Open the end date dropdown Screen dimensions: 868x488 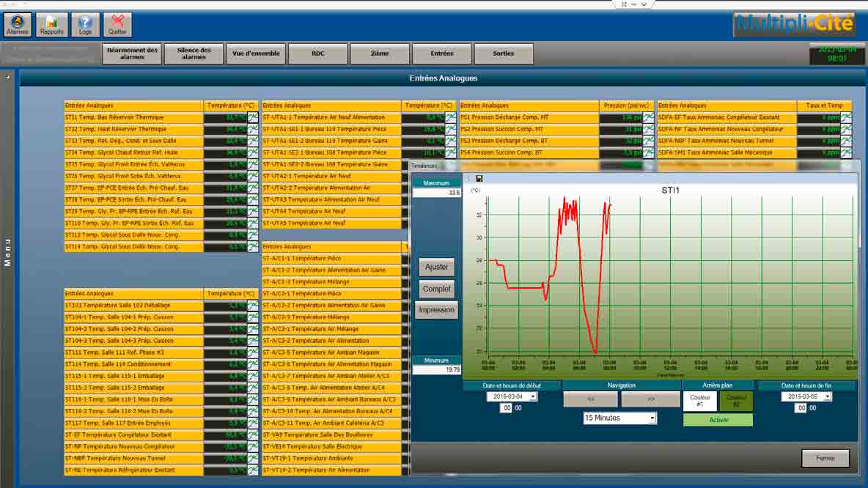click(828, 396)
